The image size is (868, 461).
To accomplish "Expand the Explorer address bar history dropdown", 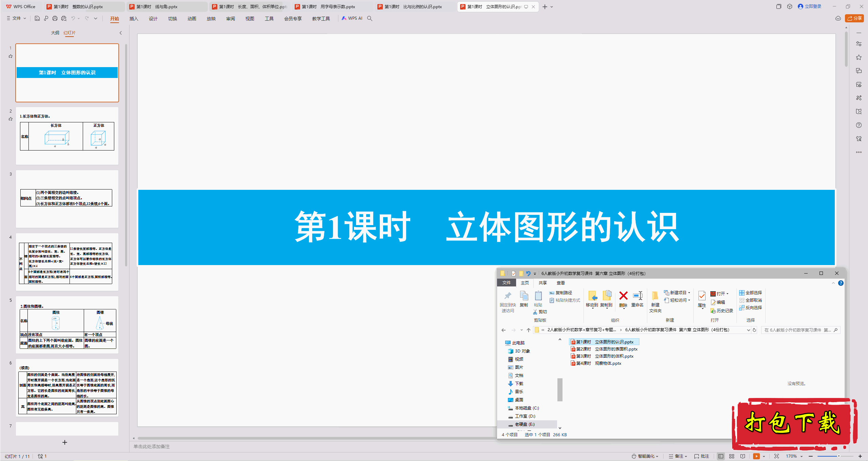I will pos(749,330).
